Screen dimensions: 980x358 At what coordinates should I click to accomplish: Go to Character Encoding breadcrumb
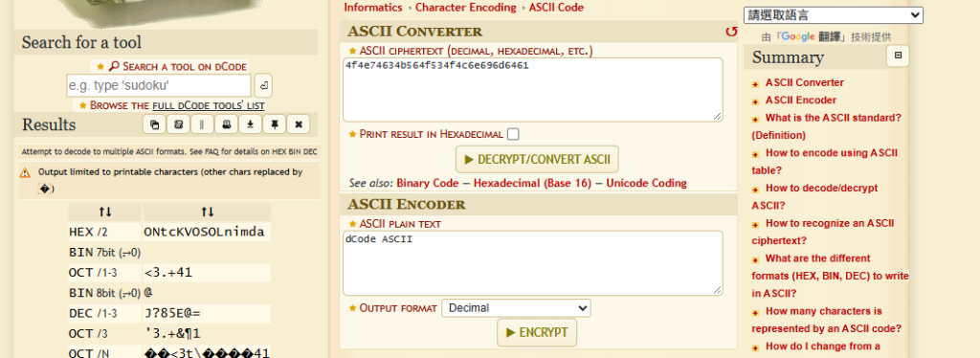(466, 8)
